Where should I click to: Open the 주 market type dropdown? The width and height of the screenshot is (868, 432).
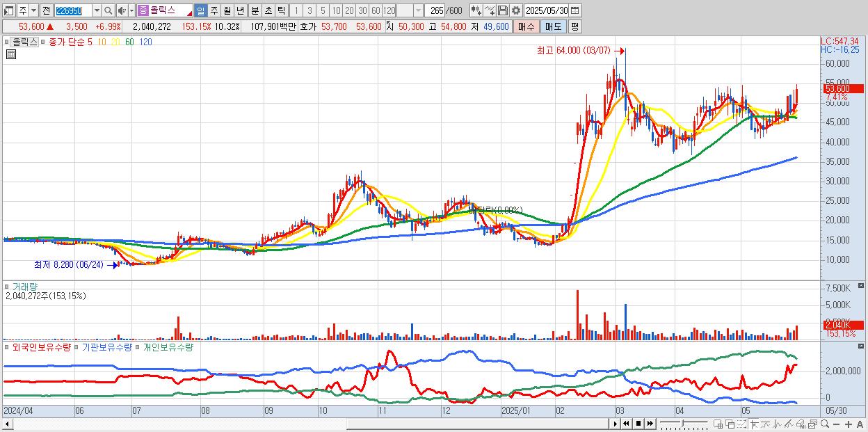point(33,10)
